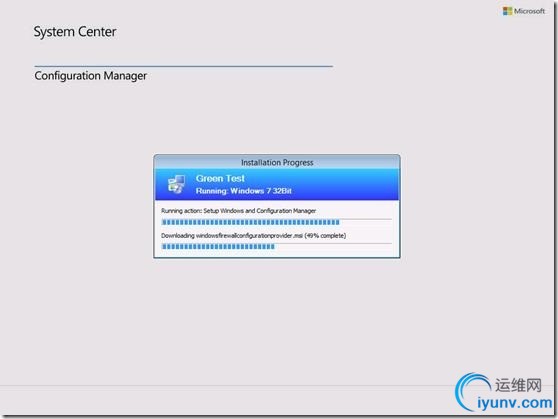This screenshot has width=558, height=419.
Task: Click the 'Configuration Manager' subtitle
Action: pyautogui.click(x=90, y=76)
